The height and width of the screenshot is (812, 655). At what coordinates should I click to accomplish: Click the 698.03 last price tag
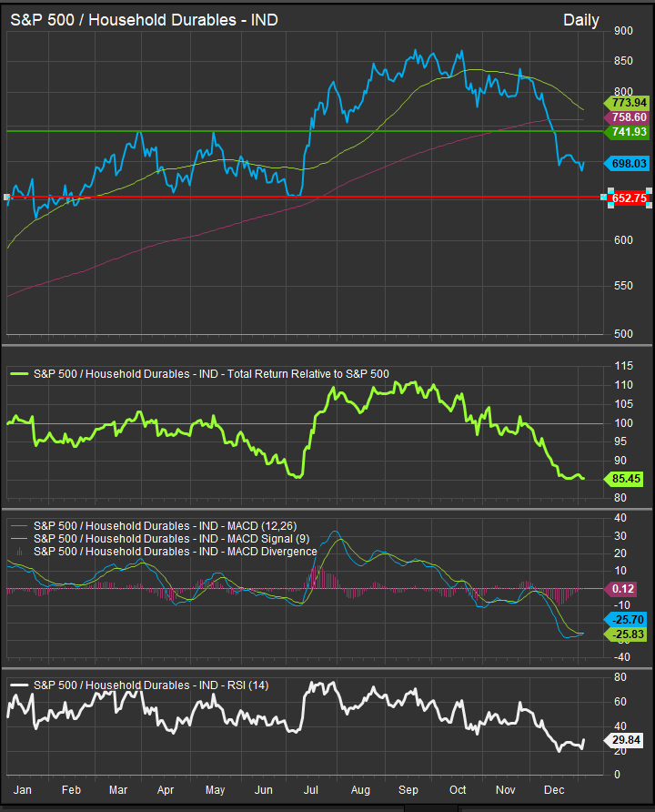[626, 164]
